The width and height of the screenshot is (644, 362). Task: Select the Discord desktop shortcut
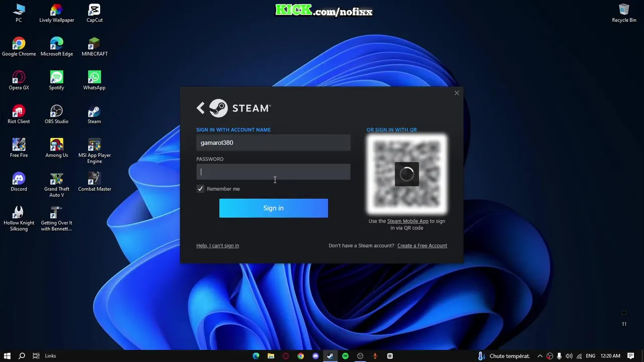click(19, 182)
